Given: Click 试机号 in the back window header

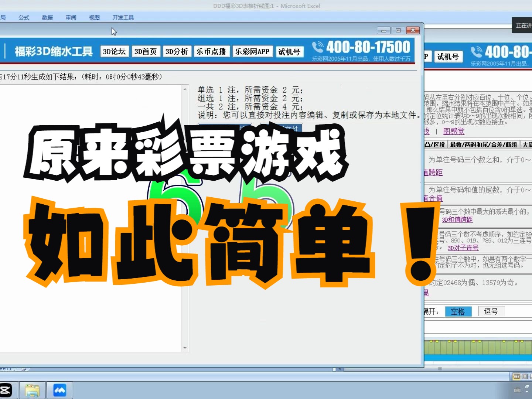Looking at the screenshot, I should pyautogui.click(x=448, y=57).
